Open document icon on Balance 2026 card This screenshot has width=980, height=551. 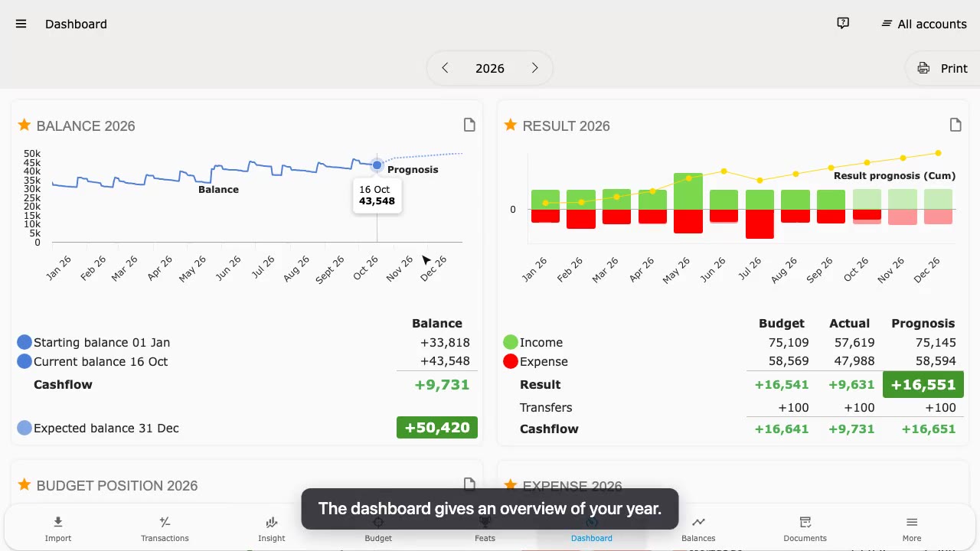pyautogui.click(x=469, y=125)
